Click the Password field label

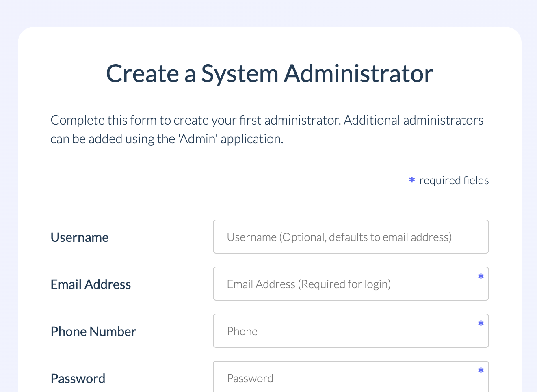point(78,378)
